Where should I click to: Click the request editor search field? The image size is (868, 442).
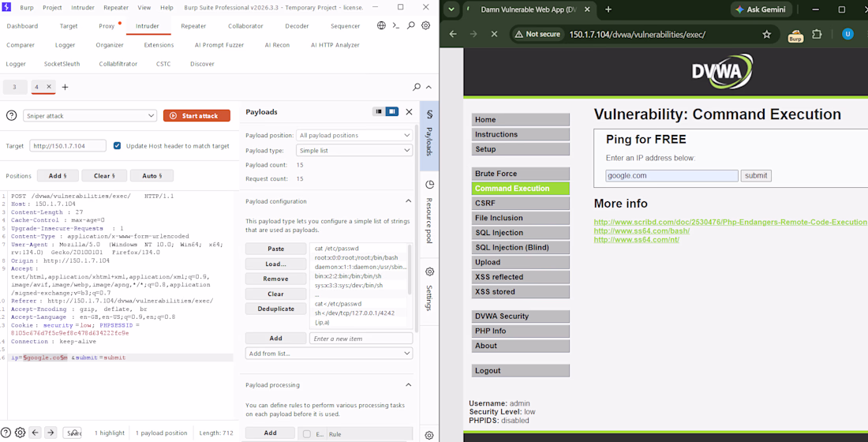click(x=73, y=433)
